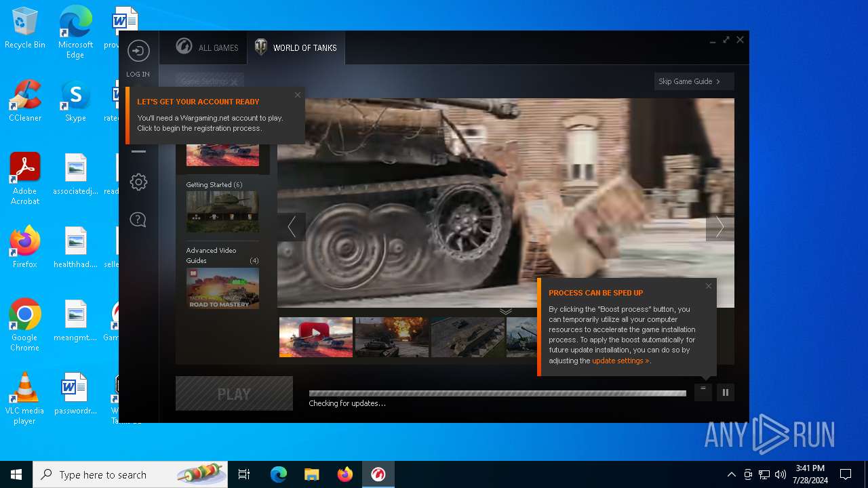Select the passwordr Word document
868x488 pixels.
tap(75, 394)
